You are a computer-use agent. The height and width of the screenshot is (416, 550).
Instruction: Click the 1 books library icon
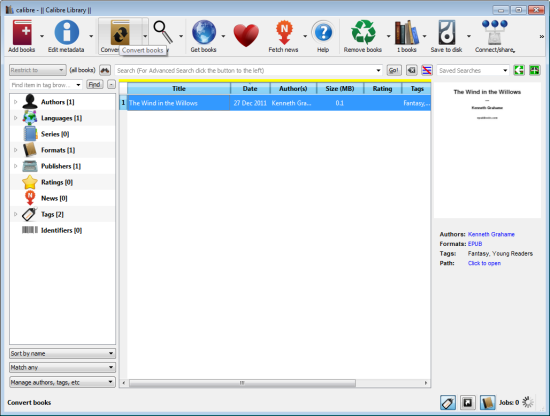click(x=407, y=33)
